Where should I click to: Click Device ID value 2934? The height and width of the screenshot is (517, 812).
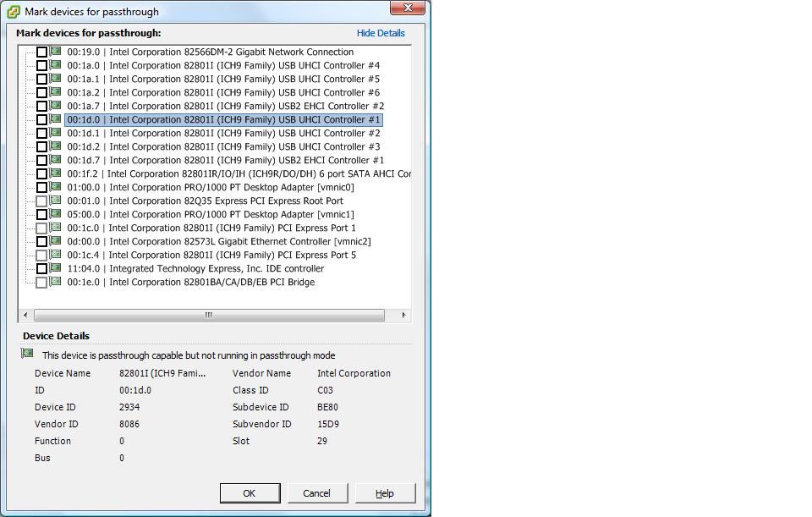click(129, 407)
